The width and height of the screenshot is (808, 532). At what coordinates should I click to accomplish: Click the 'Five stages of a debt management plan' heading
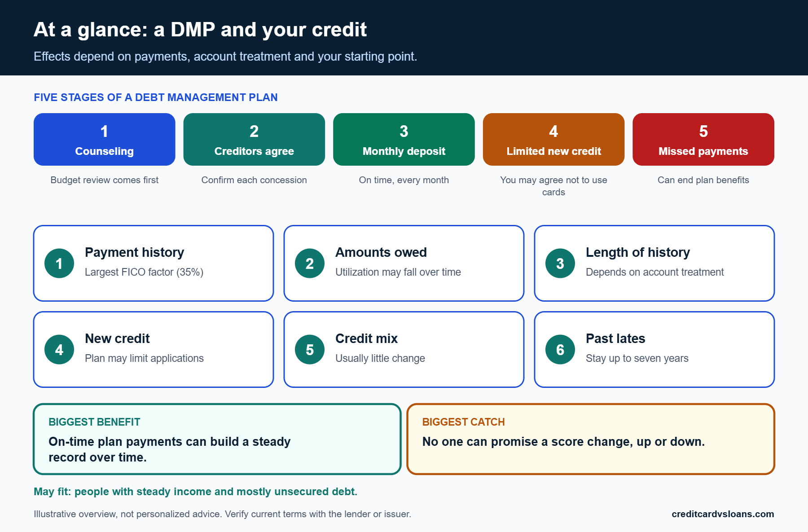click(156, 97)
